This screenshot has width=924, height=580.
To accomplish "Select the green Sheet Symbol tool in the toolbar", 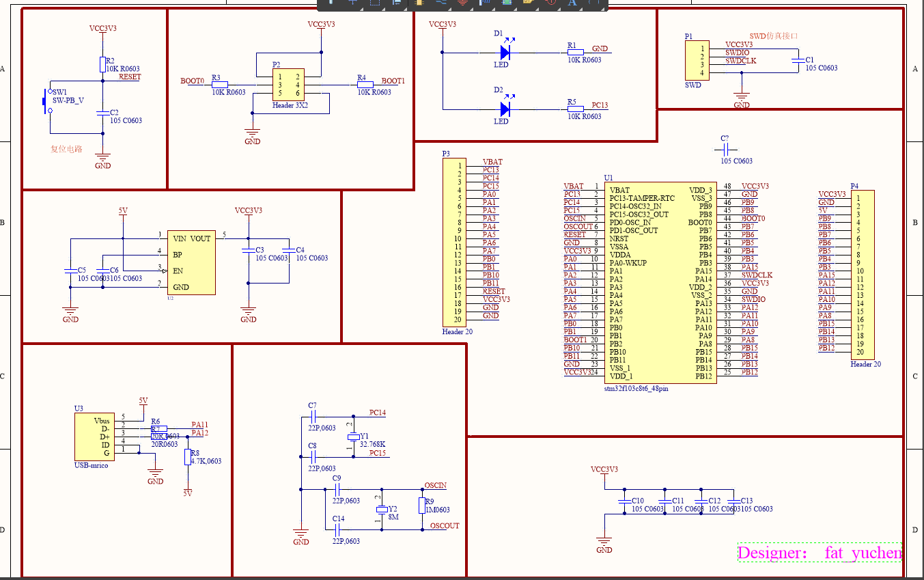I will point(507,3).
